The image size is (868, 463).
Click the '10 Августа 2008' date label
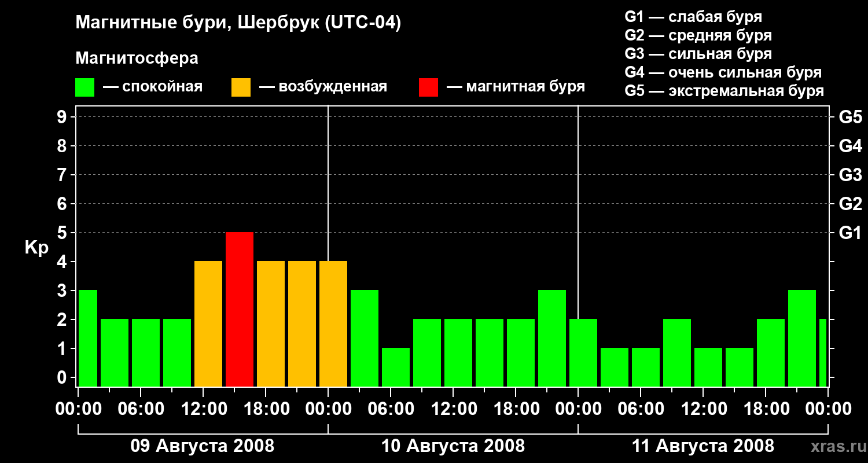(x=453, y=446)
